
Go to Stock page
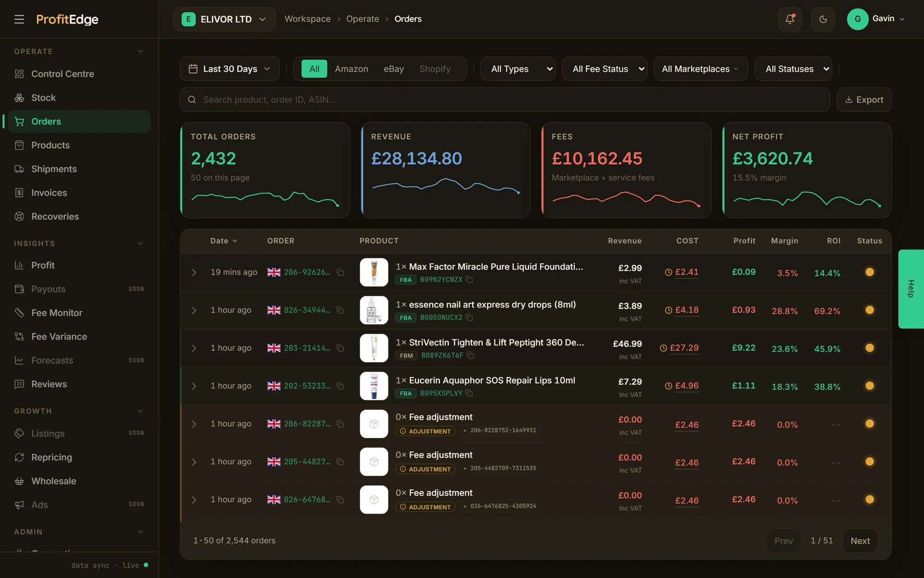(x=79, y=98)
